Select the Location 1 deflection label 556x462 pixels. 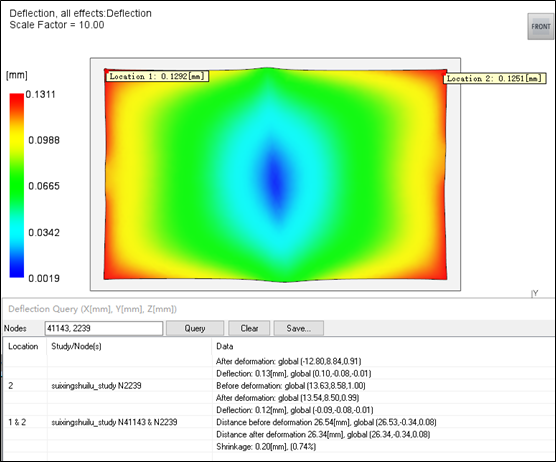[157, 76]
